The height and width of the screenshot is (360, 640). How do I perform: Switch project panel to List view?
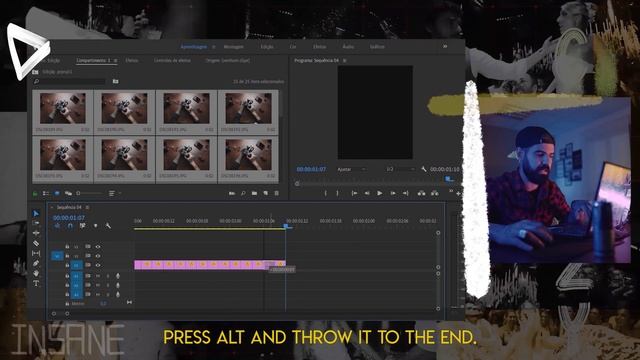click(x=46, y=193)
